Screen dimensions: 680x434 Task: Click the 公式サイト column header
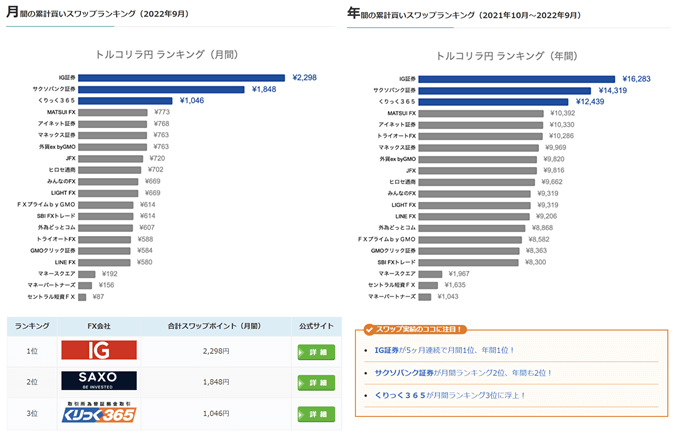click(x=317, y=326)
